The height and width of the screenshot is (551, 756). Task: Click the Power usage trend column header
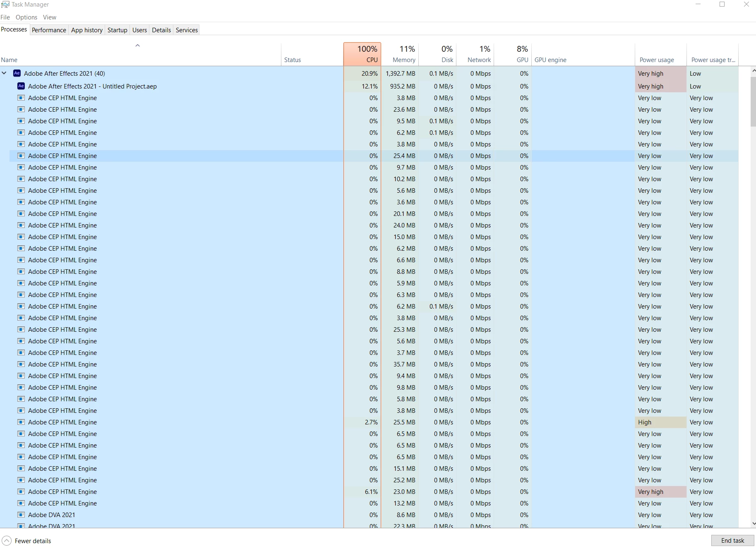point(713,54)
